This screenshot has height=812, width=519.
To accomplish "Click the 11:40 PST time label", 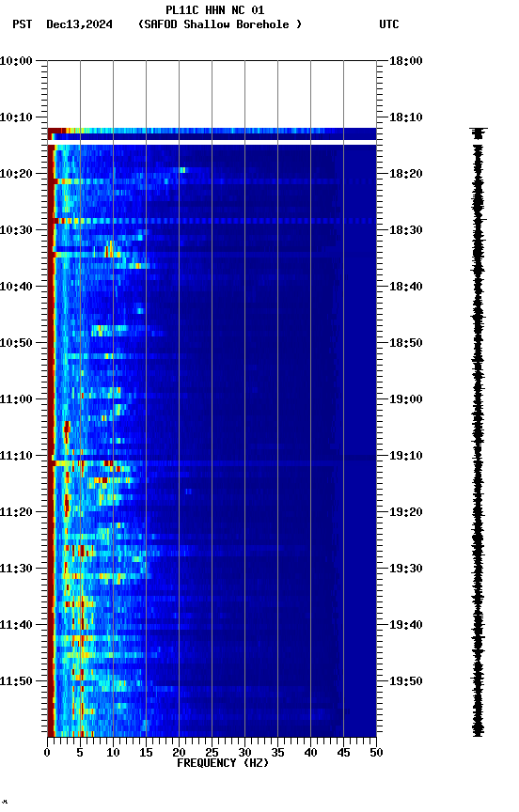I will click(x=16, y=625).
